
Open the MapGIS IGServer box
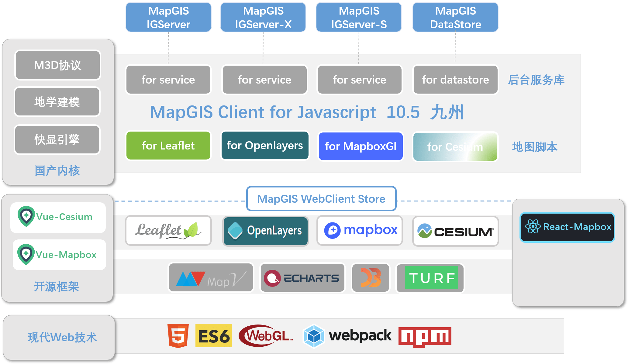click(x=168, y=17)
